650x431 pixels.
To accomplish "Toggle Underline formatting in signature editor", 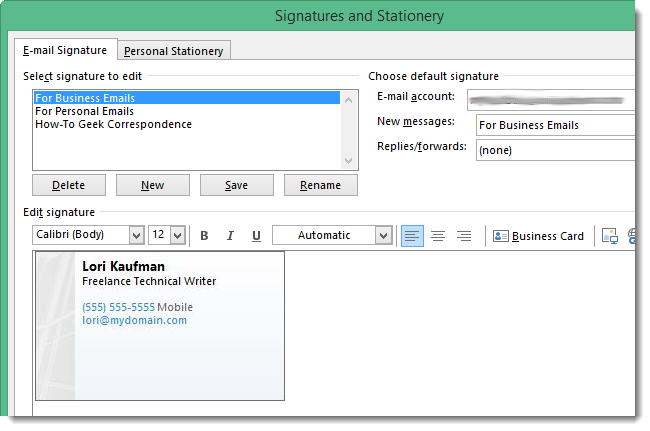I will 256,236.
